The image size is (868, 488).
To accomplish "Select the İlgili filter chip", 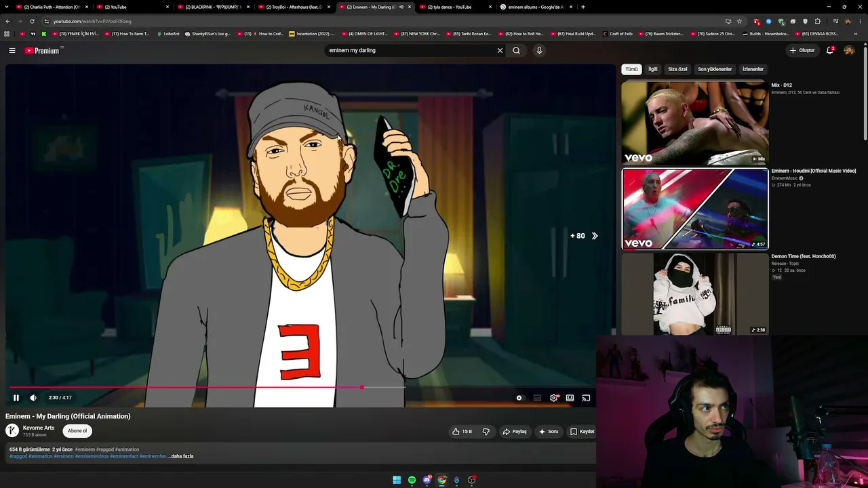I will click(652, 69).
